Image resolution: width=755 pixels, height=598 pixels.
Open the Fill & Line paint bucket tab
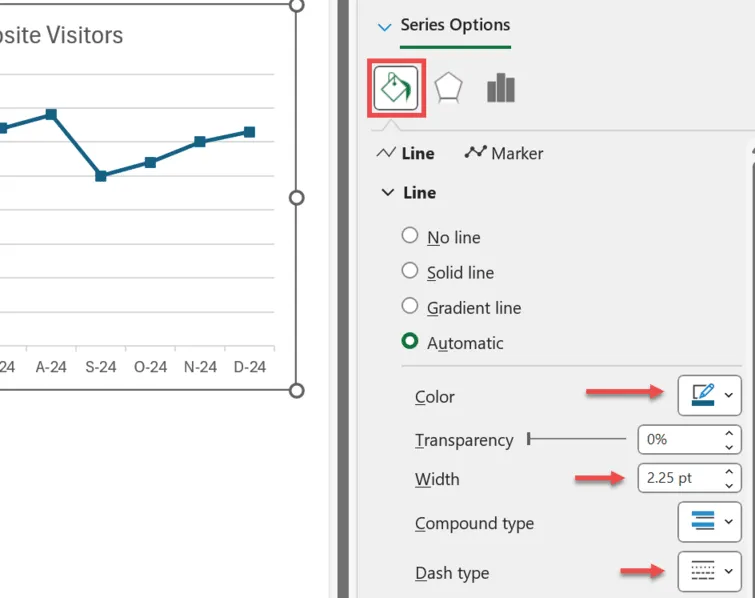pyautogui.click(x=395, y=88)
